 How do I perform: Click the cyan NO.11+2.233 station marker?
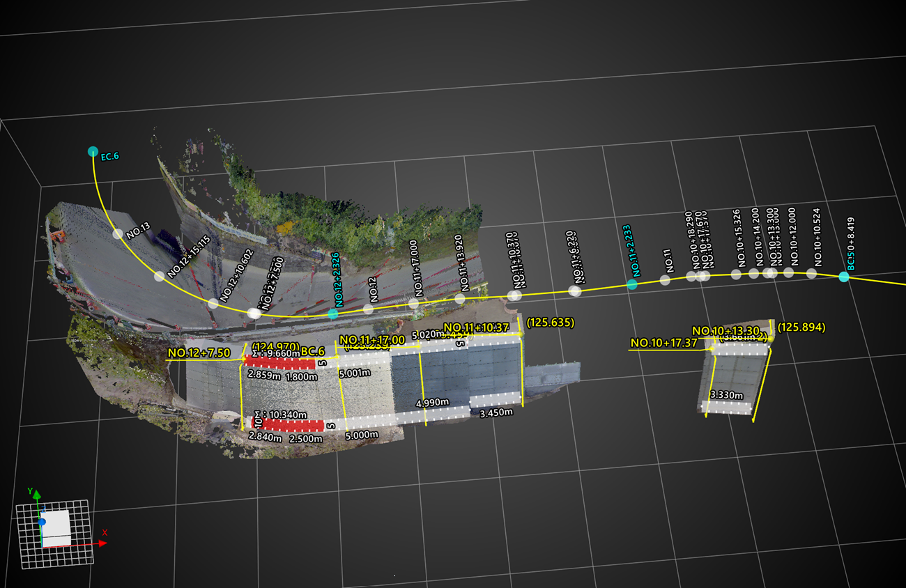(632, 284)
